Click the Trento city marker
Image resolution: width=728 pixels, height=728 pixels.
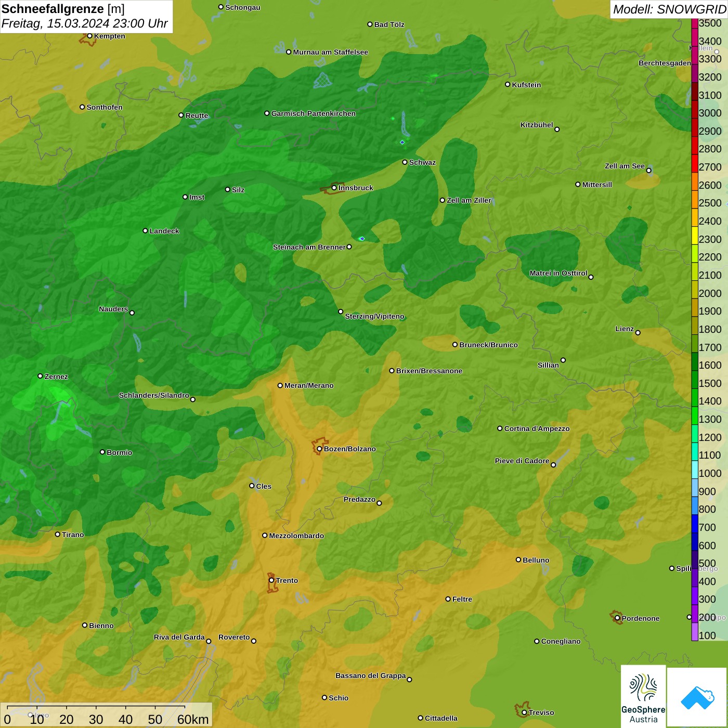coord(271,580)
